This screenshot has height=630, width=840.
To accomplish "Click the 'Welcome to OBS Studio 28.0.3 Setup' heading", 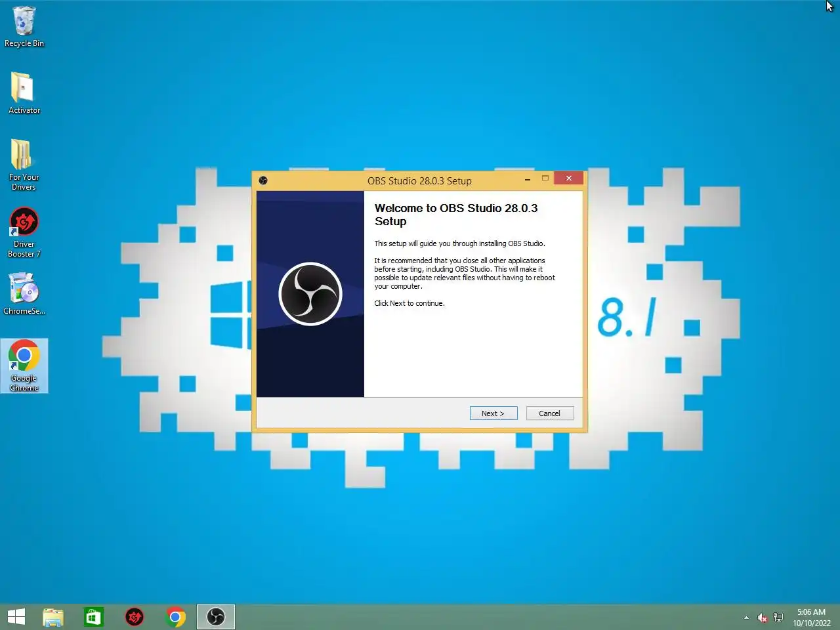I will 456,215.
